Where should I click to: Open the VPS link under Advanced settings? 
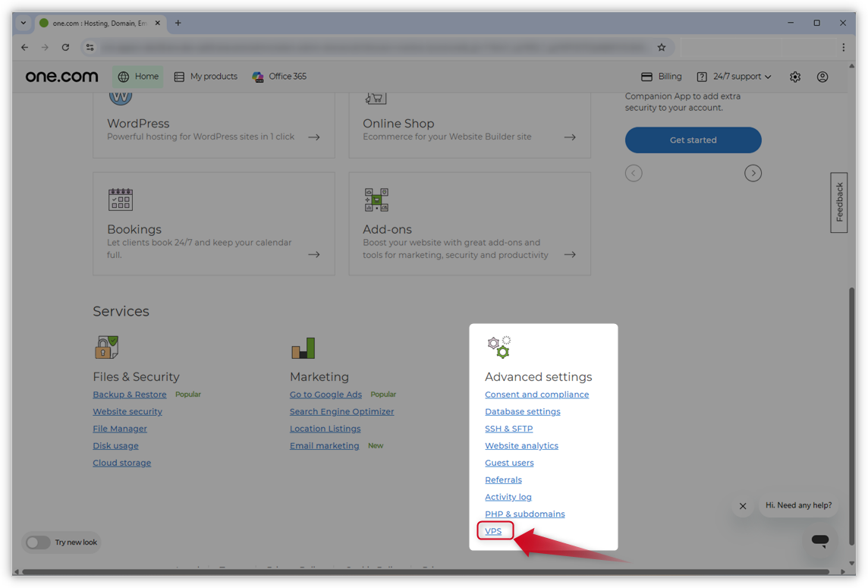tap(494, 530)
